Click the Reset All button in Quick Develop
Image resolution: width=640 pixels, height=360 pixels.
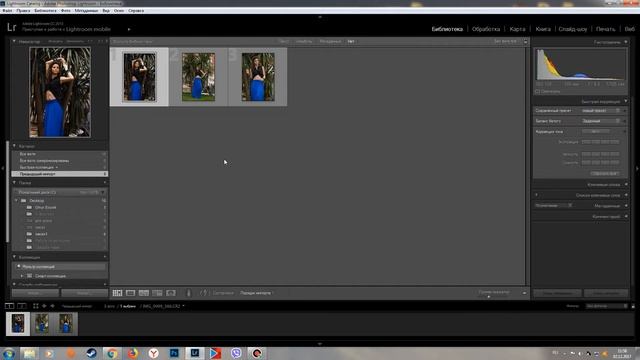(604, 174)
